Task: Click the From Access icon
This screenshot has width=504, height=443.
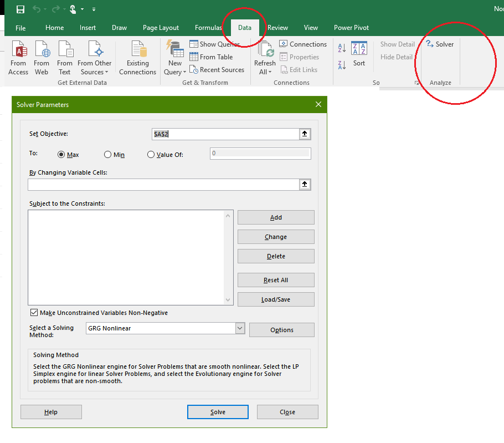Action: tap(18, 50)
